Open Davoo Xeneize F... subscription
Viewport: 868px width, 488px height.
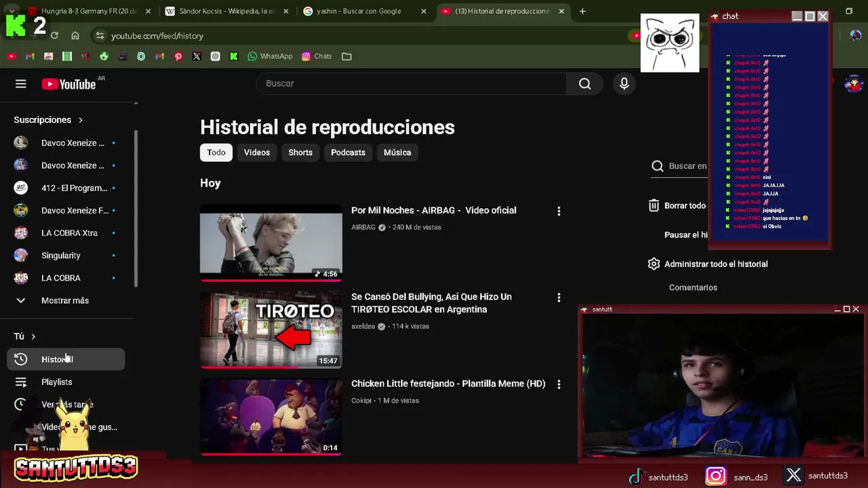pyautogui.click(x=66, y=211)
